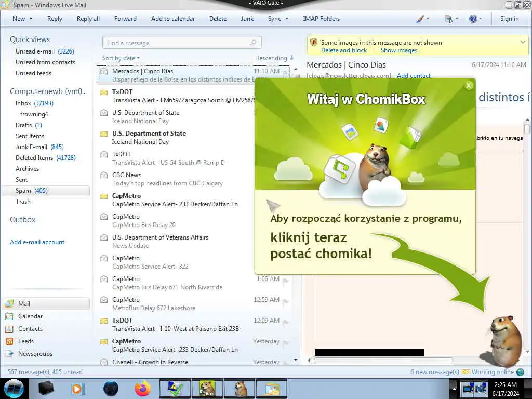Image resolution: width=532 pixels, height=399 pixels.
Task: Select Unread e-mail quick view
Action: [x=45, y=51]
